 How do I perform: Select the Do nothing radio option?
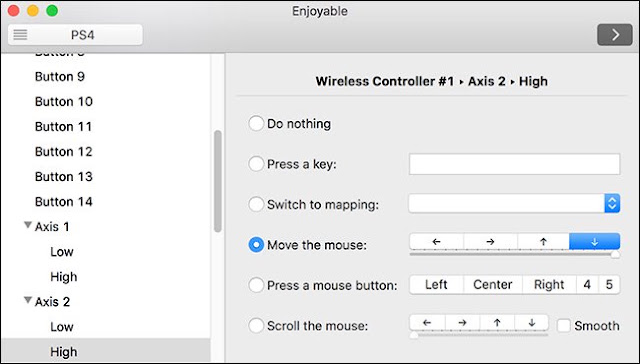pos(256,123)
